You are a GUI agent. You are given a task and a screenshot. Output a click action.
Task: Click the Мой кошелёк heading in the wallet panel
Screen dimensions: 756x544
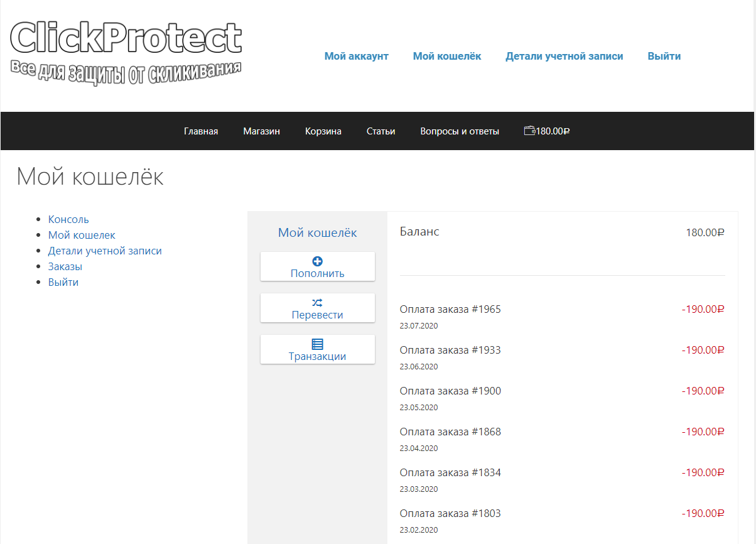pos(318,233)
